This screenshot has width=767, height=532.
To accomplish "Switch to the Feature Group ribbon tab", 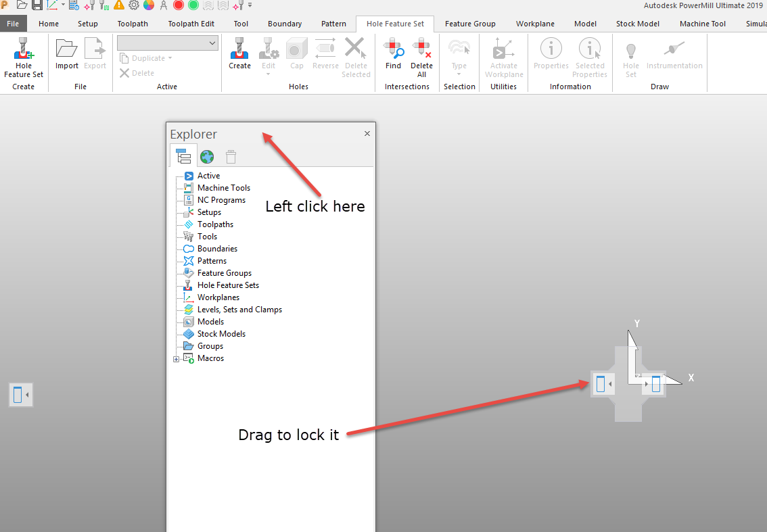I will click(470, 24).
